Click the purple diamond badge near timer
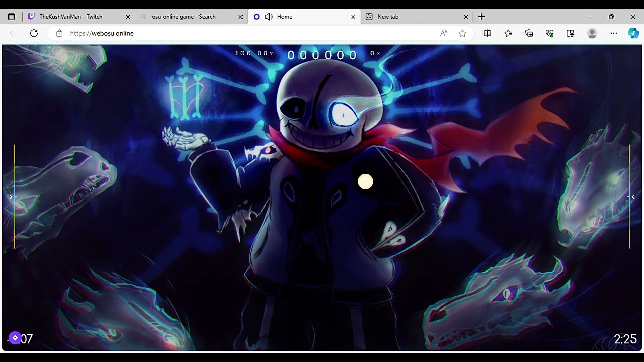The image size is (644, 362). (x=15, y=338)
